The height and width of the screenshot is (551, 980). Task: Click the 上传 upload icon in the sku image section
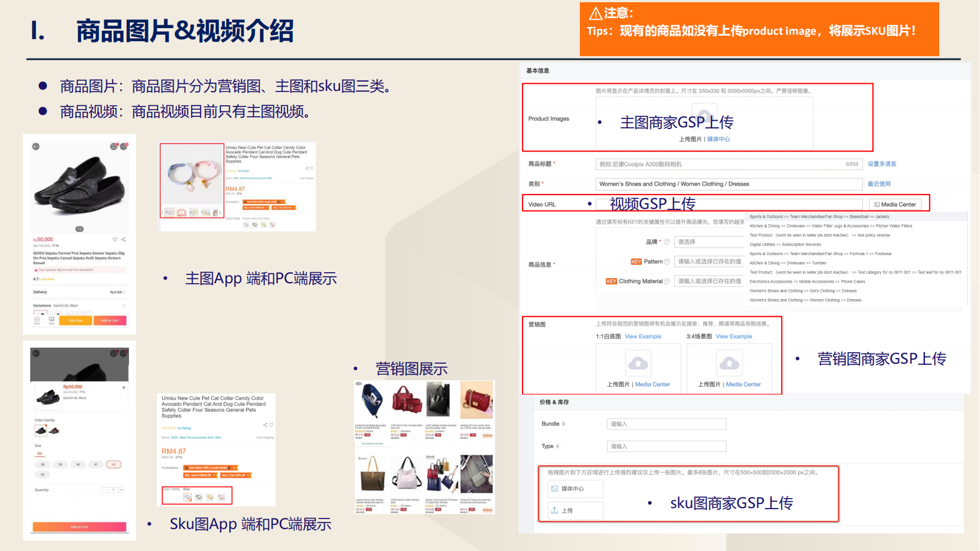555,510
